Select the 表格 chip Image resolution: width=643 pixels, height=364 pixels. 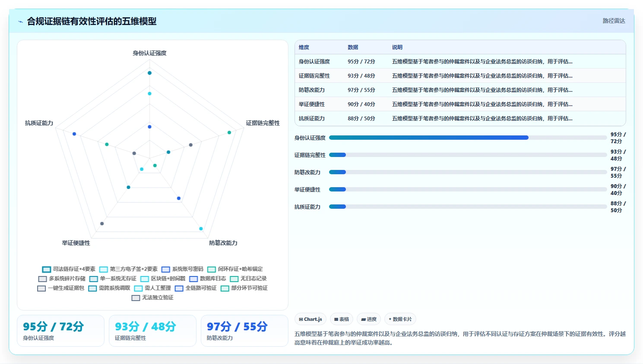point(342,319)
